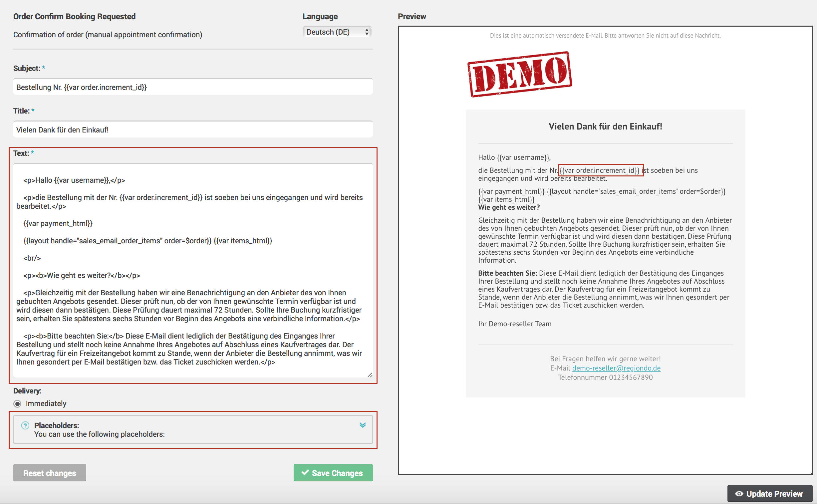The image size is (817, 504).
Task: Click into the Subject input field
Action: coord(193,87)
